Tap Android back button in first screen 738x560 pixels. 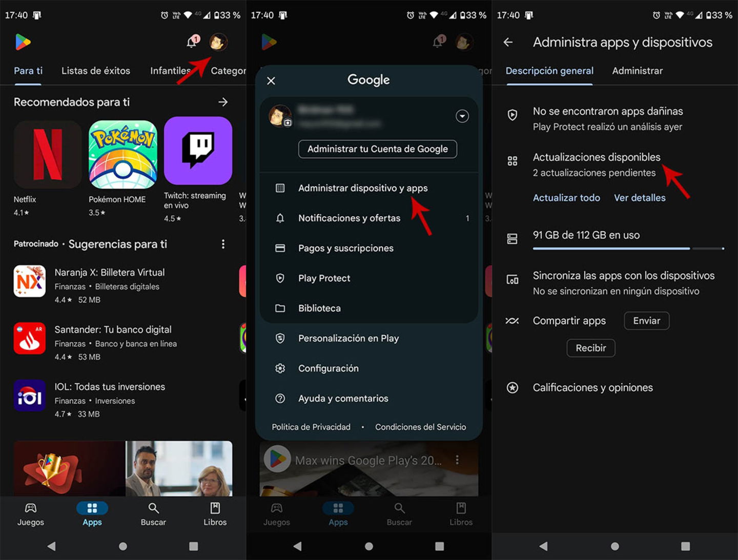(51, 546)
